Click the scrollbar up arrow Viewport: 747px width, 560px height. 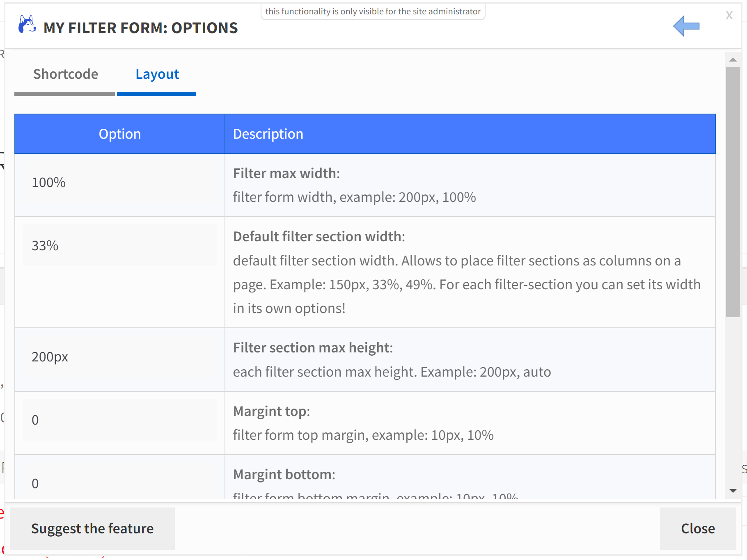click(x=733, y=60)
